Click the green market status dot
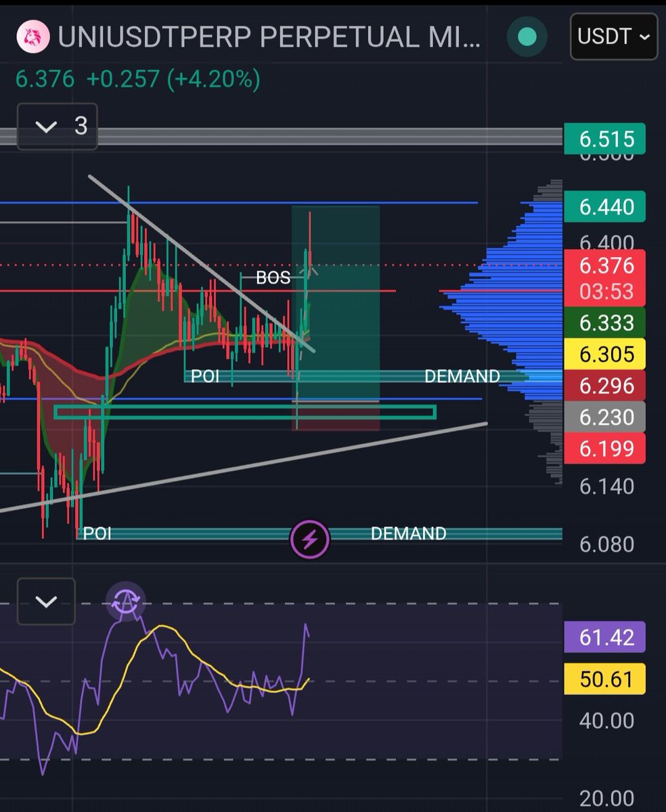The height and width of the screenshot is (812, 666). (x=528, y=37)
